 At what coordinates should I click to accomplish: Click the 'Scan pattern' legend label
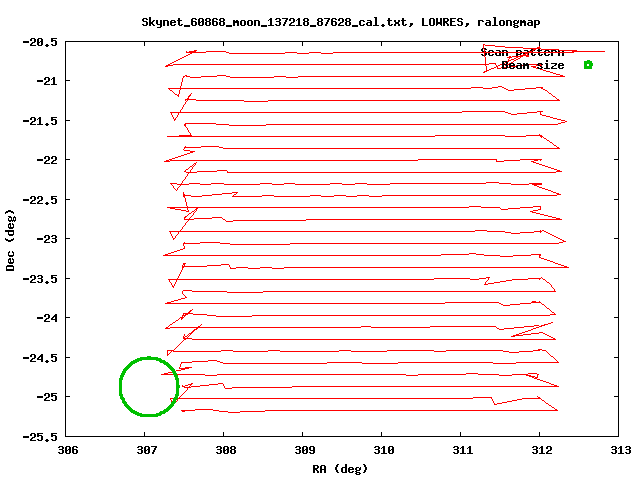(x=522, y=52)
